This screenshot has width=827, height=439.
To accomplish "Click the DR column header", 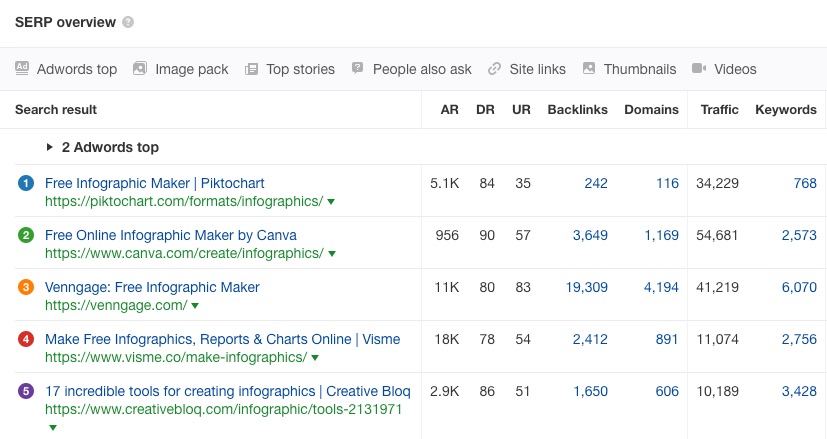I will point(485,110).
